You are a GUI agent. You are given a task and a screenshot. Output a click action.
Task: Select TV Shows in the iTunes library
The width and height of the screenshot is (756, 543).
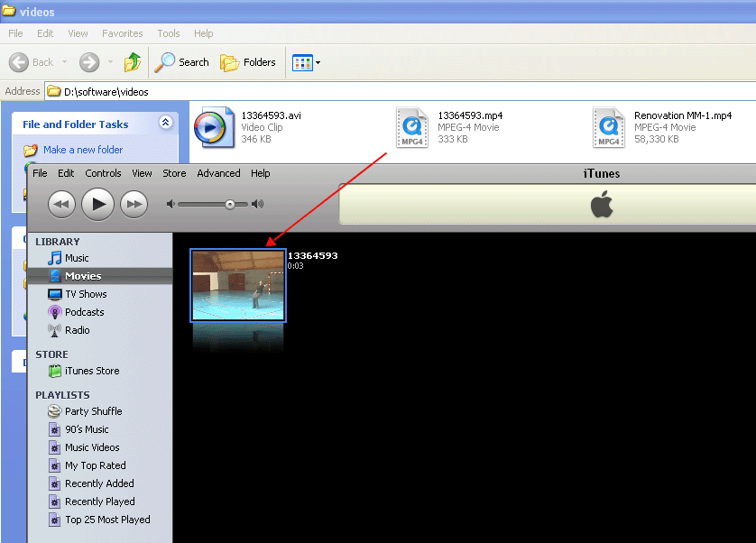pyautogui.click(x=100, y=294)
